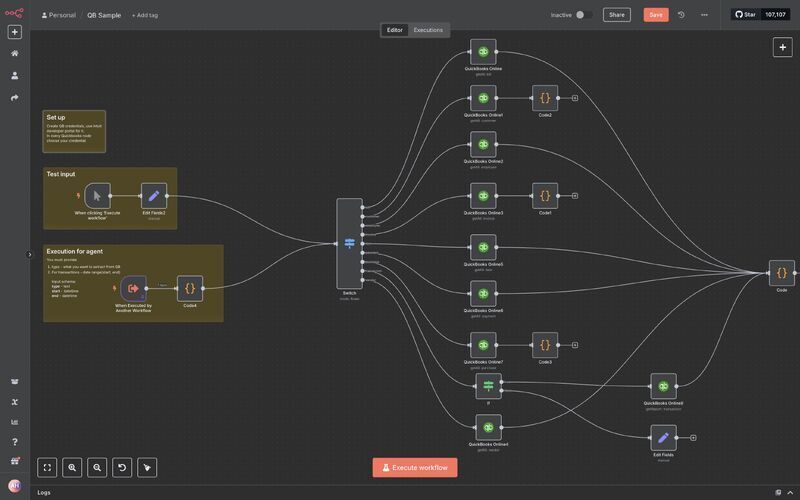Open the Insights chart icon in sidebar
The height and width of the screenshot is (500, 800).
tap(15, 422)
